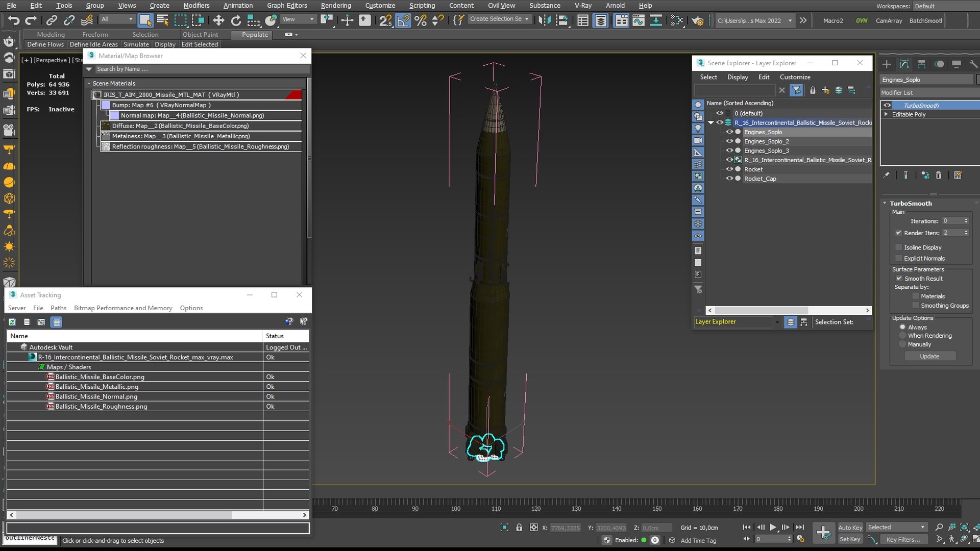
Task: Click the Auto Key button
Action: point(850,528)
